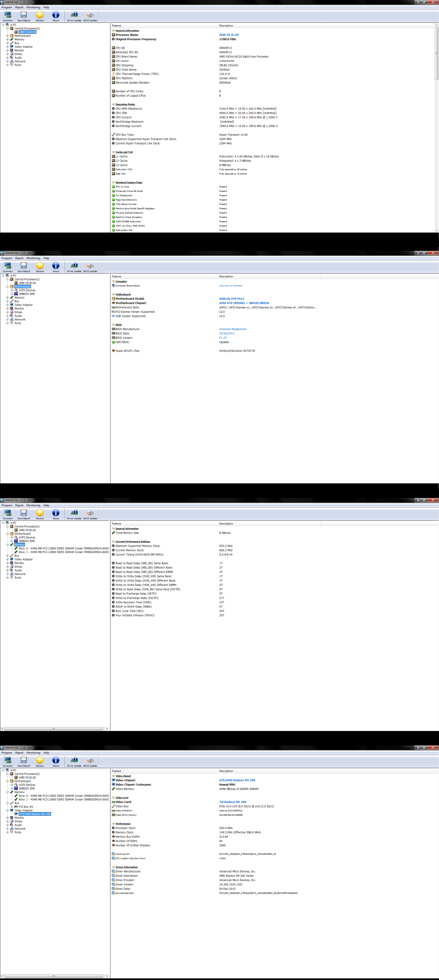
Task: Click Sensors icon in the processor details window
Action: click(x=40, y=16)
